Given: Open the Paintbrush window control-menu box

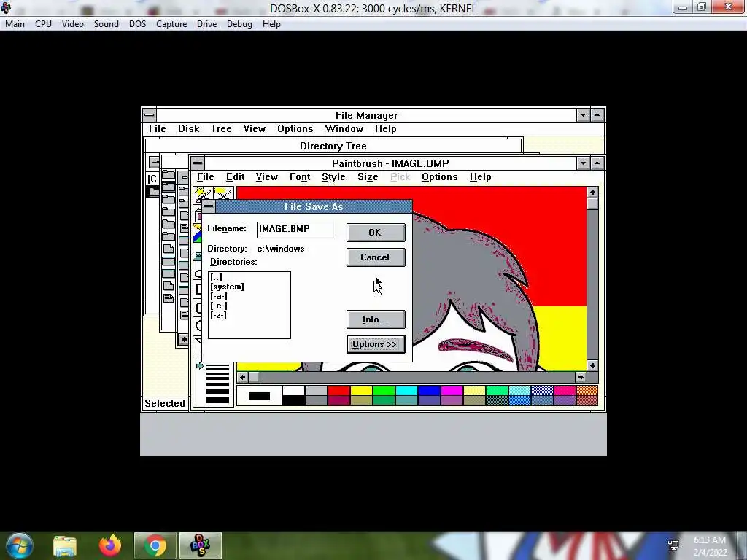Looking at the screenshot, I should [197, 163].
